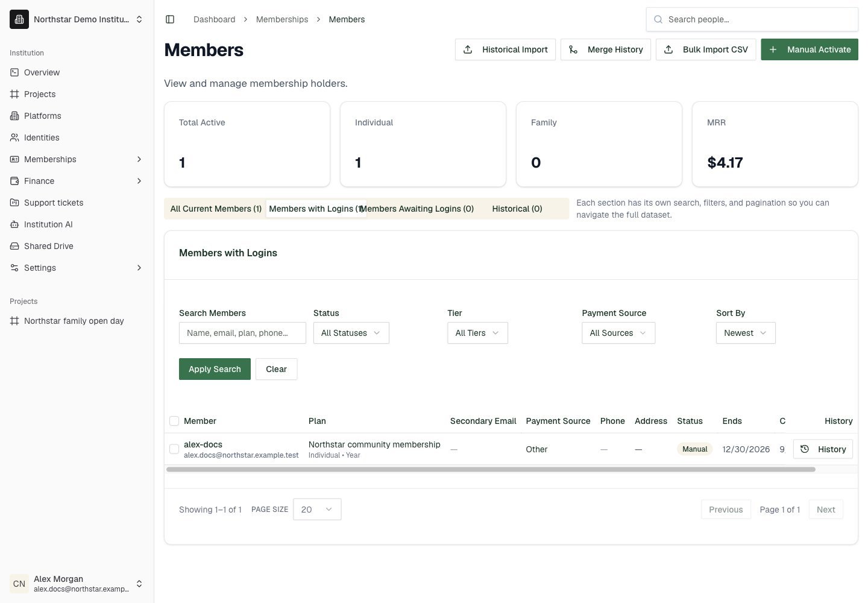Click the upload icon on Bulk Import CSV
This screenshot has width=868, height=603.
click(x=668, y=49)
